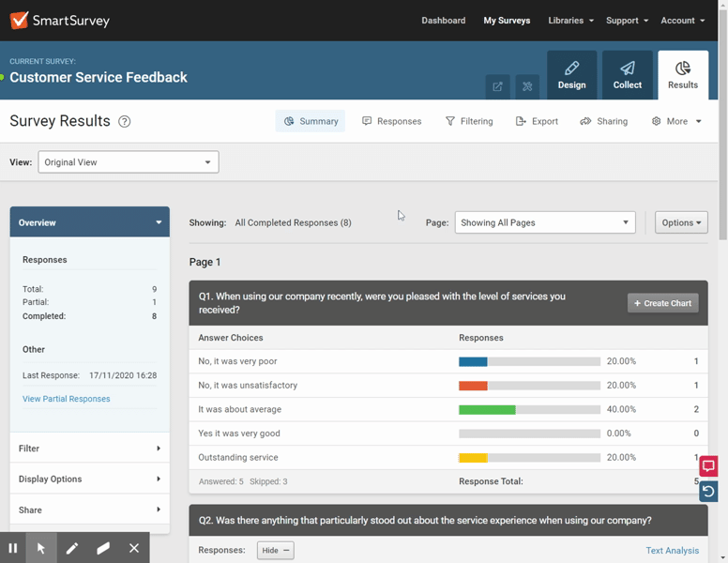This screenshot has width=728, height=563.
Task: Open the Options dropdown button
Action: click(x=681, y=222)
